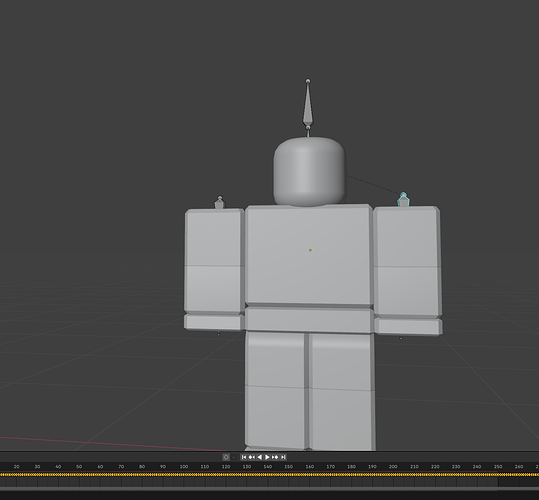This screenshot has height=500, width=539.
Task: Click frame 50 on the timeline ruler
Action: [x=79, y=467]
